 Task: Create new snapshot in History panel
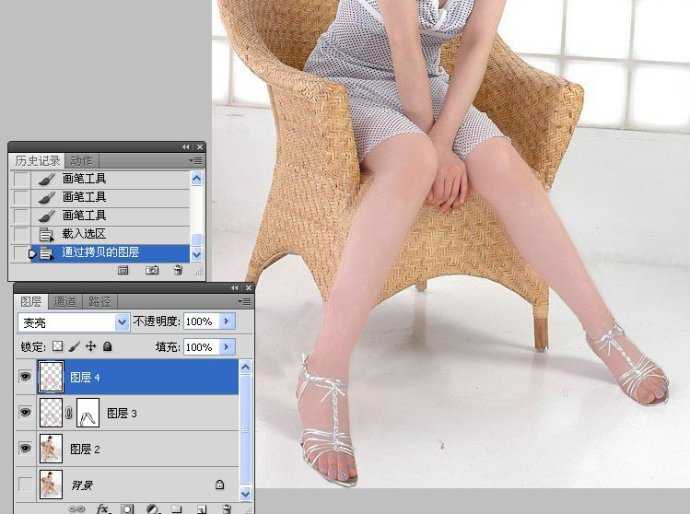[x=152, y=270]
